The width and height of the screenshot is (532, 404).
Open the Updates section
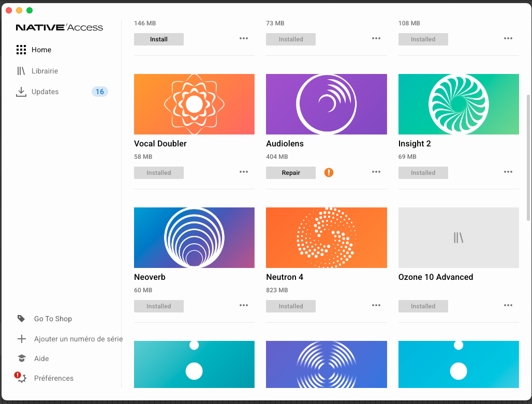point(45,92)
